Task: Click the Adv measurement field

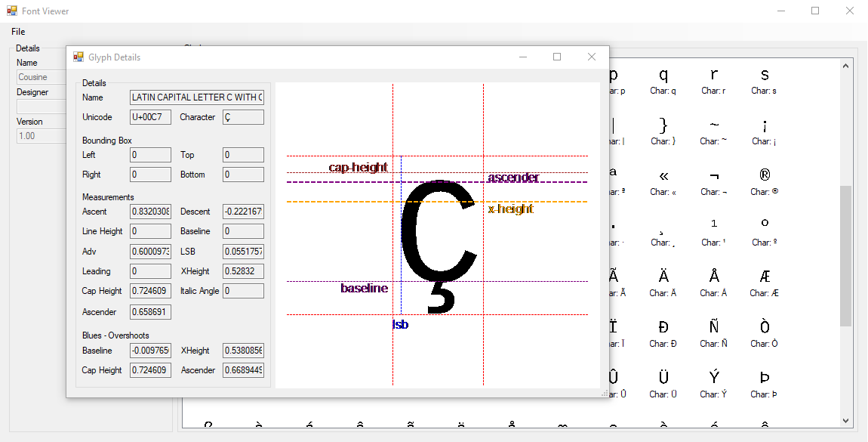Action: (x=150, y=252)
